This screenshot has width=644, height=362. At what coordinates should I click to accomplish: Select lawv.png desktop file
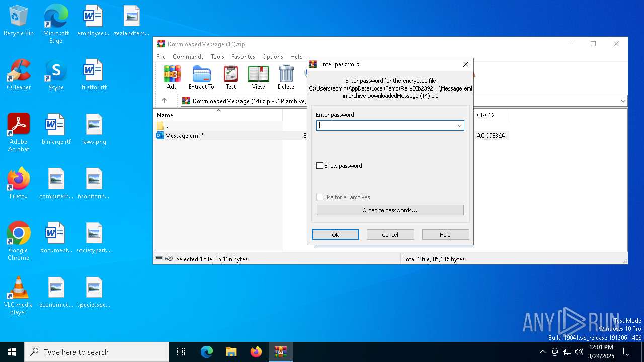94,130
